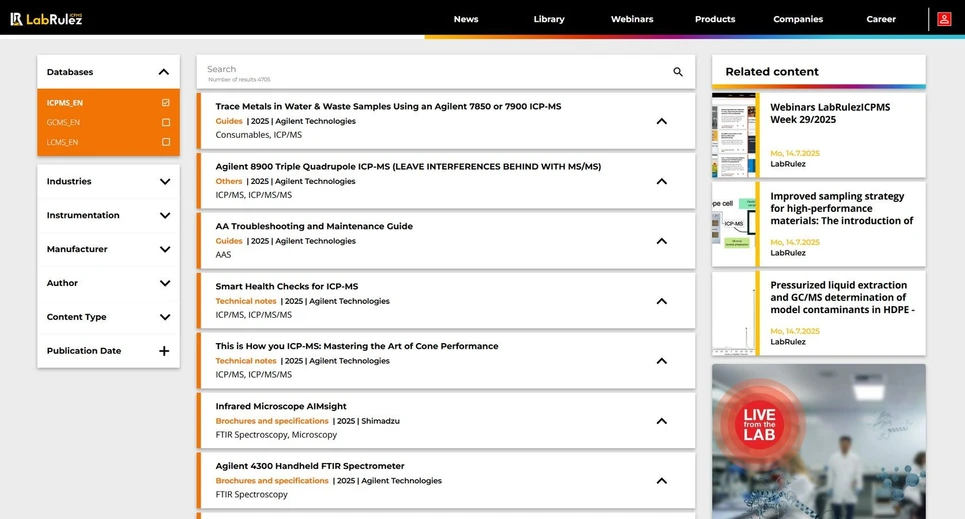Click Pressurized liquid extraction chart thumbnail
Viewport: 965px width, 519px height.
click(734, 313)
